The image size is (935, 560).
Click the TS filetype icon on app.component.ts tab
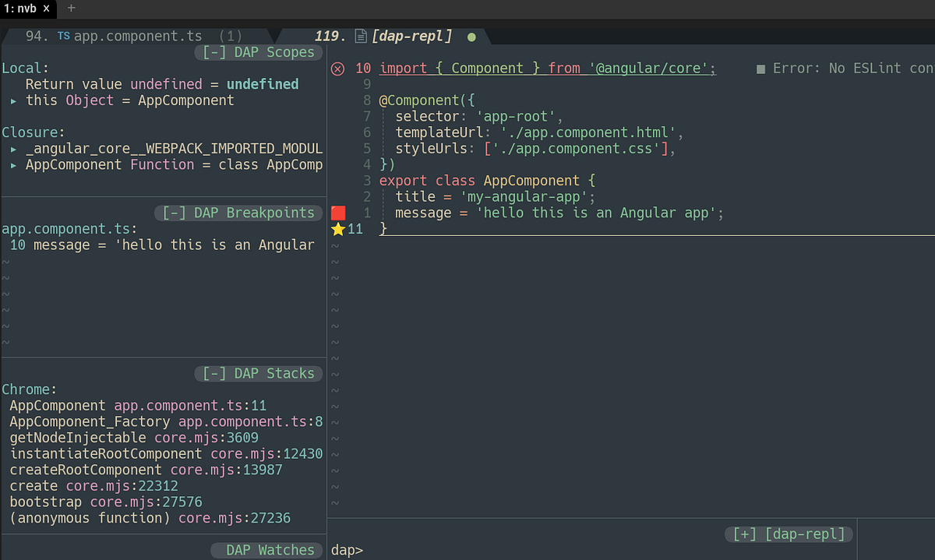click(62, 35)
